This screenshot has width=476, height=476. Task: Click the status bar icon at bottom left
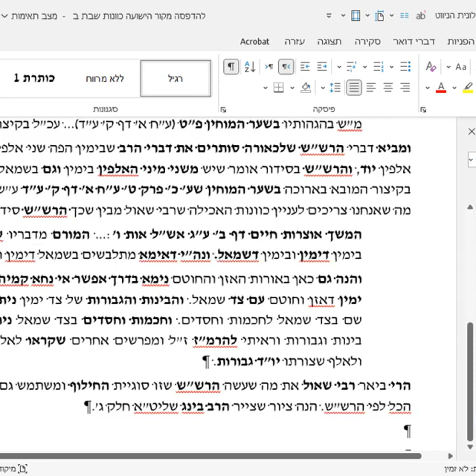22,469
